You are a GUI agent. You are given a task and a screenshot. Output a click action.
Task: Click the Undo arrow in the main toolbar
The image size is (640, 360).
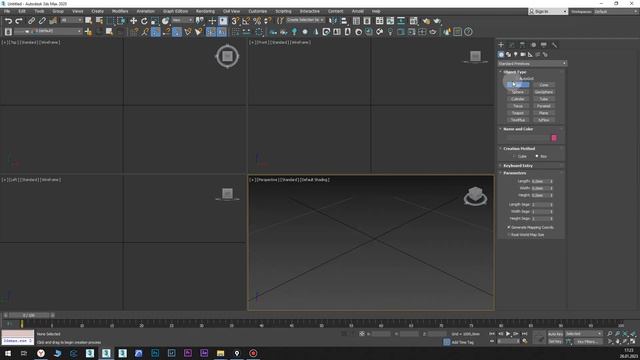click(x=8, y=21)
